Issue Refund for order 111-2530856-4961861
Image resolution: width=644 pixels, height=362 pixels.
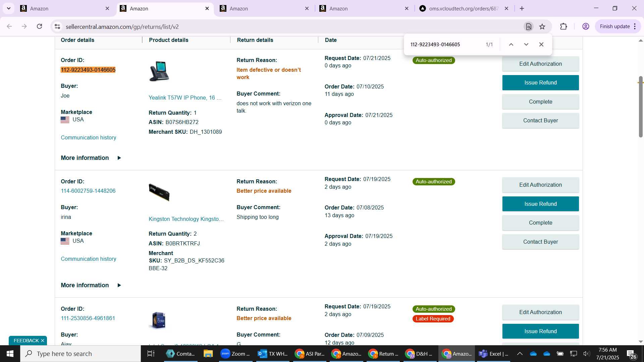click(540, 331)
